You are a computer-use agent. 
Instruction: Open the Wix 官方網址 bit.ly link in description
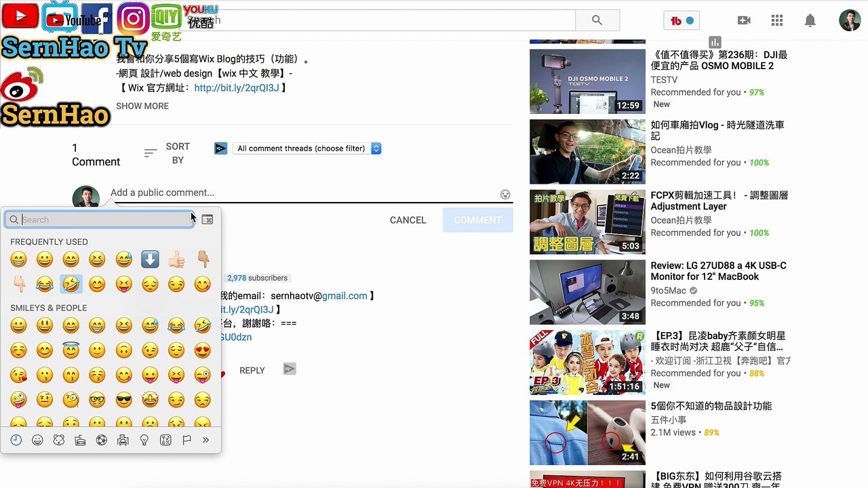[x=237, y=88]
